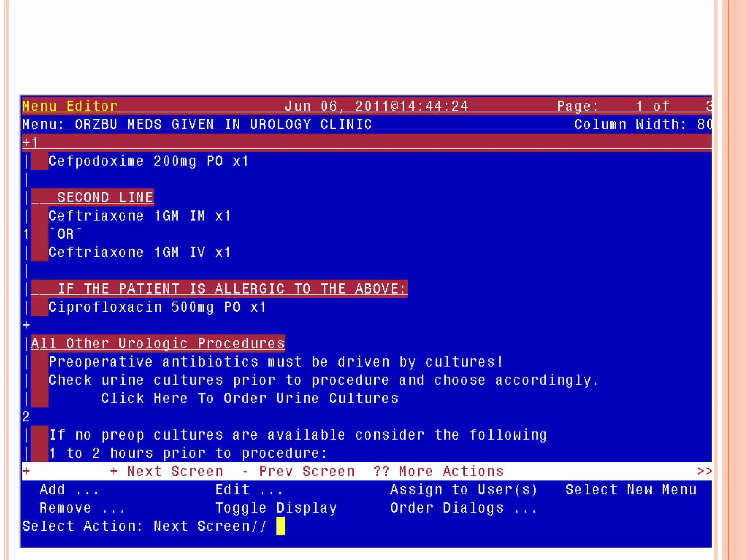Select Ceftriaxone 1GM IV x1 item

click(140, 252)
